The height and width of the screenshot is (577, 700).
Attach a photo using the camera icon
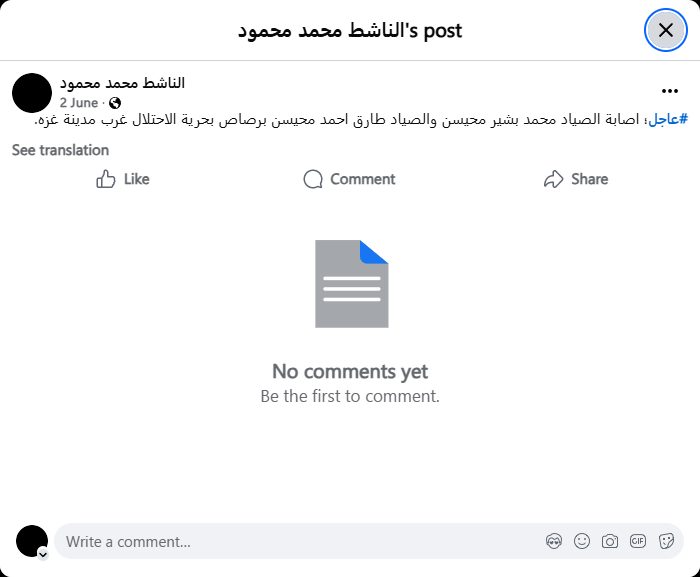click(x=610, y=541)
